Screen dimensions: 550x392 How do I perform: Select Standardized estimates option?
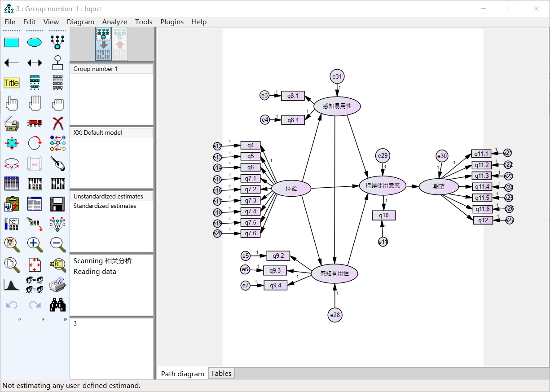pyautogui.click(x=111, y=206)
